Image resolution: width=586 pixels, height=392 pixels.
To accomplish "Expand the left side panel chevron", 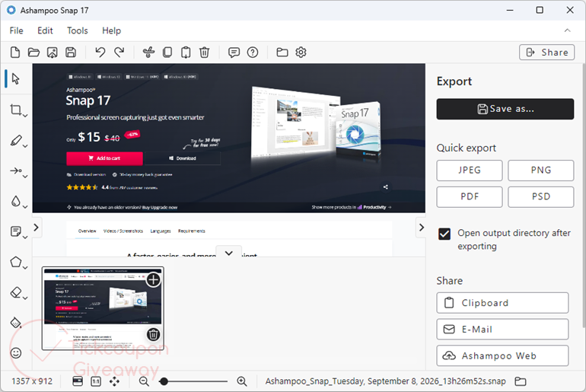I will pyautogui.click(x=37, y=227).
